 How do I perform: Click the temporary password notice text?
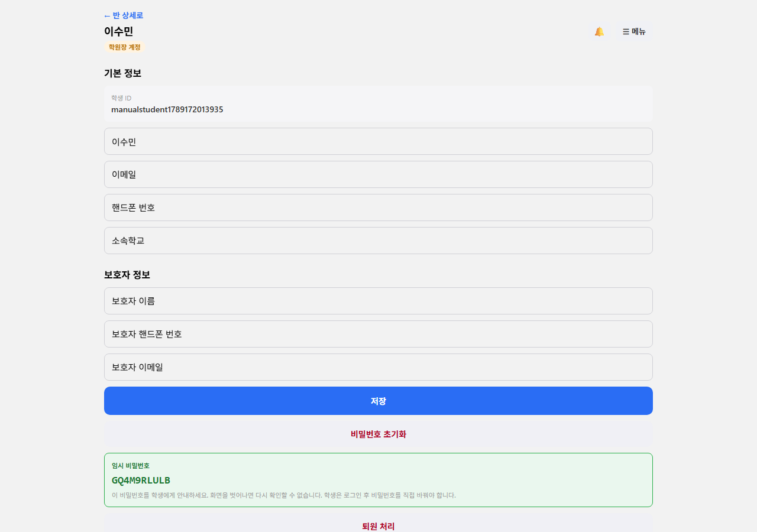click(x=284, y=495)
